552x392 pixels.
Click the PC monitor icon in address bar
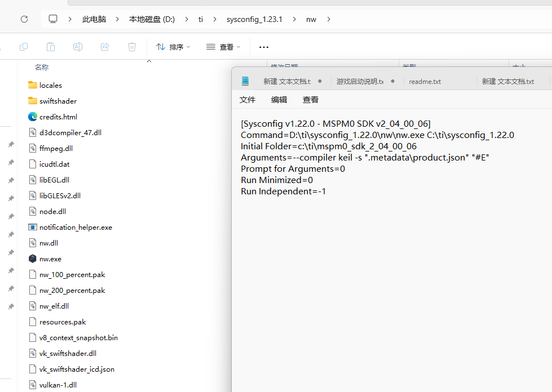pyautogui.click(x=53, y=19)
